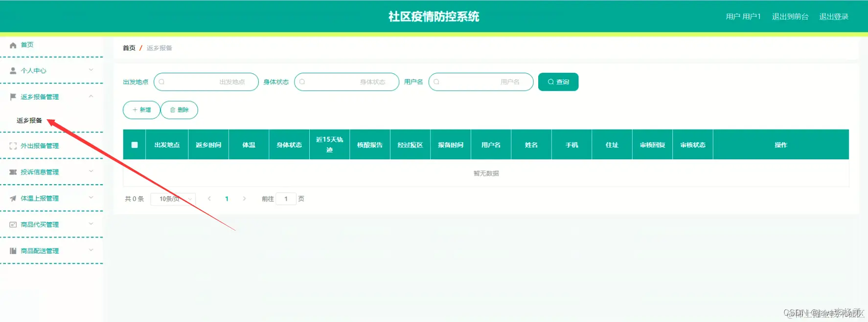Viewport: 868px width, 322px height.
Task: Go to the next page arrow
Action: pos(244,199)
